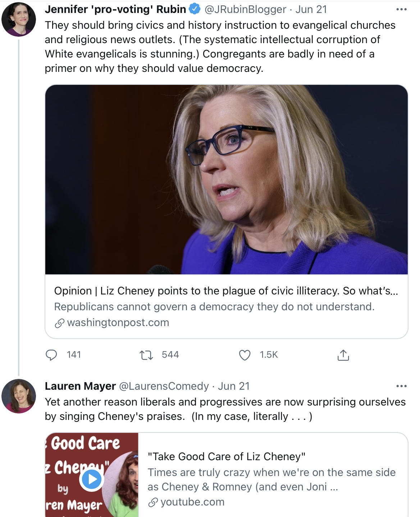Screen dimensions: 420x517
Task: Open Jennifer Rubin's profile avatar
Action: 19,19
